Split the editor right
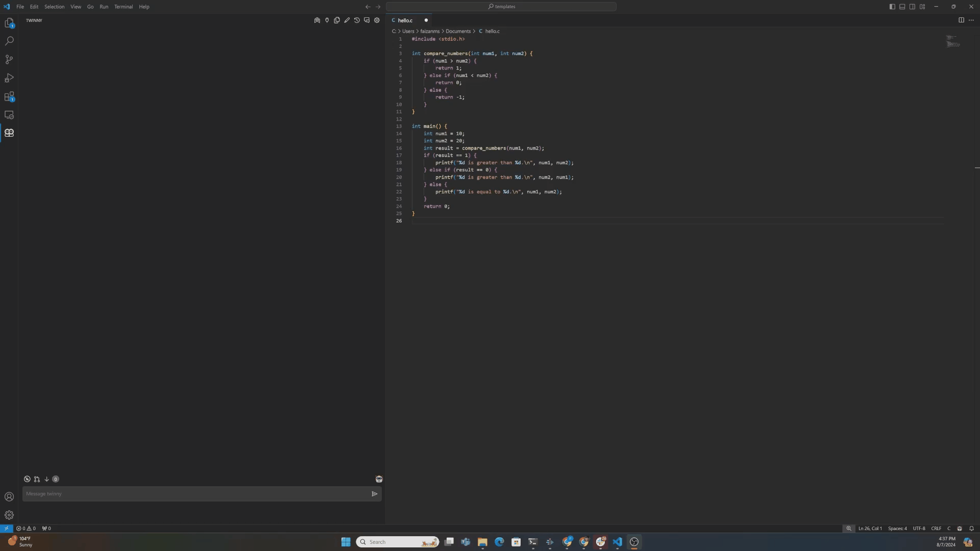Image resolution: width=980 pixels, height=551 pixels. (x=961, y=20)
